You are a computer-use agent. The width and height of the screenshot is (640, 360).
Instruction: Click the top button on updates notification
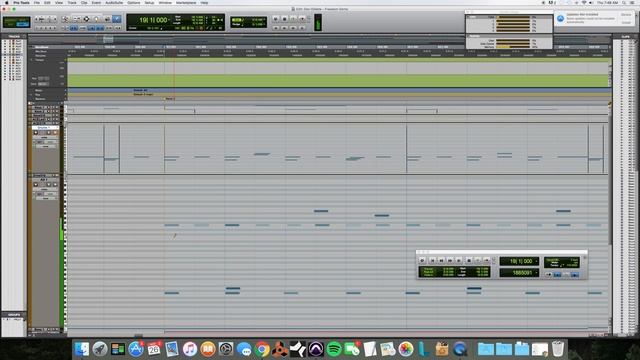[x=626, y=15]
